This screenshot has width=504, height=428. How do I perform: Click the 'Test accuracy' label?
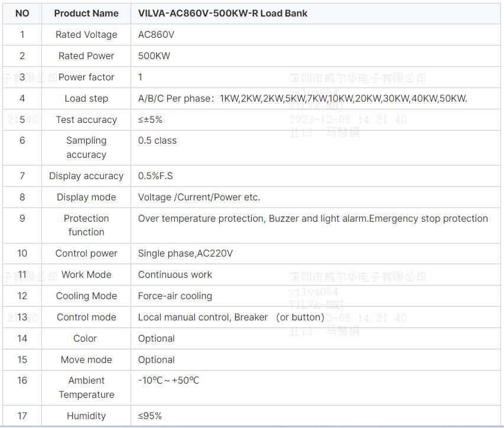tap(86, 119)
